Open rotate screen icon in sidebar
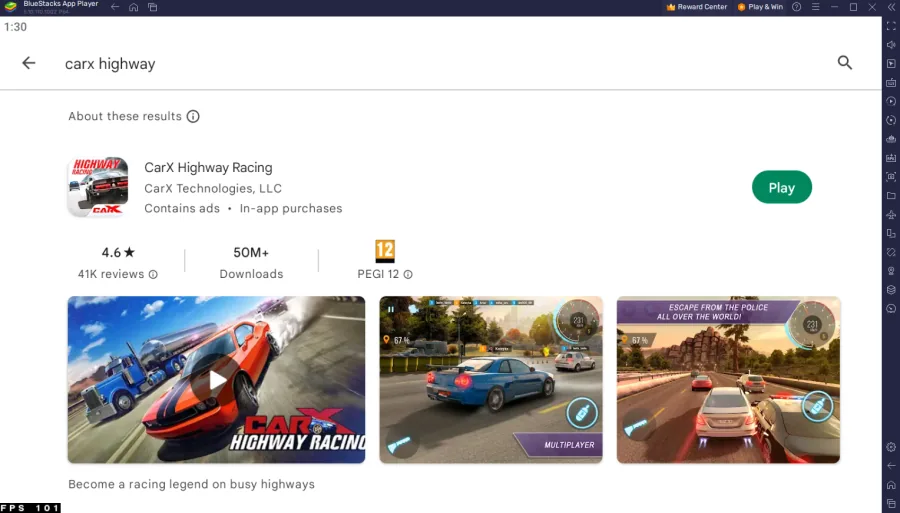 click(x=891, y=233)
